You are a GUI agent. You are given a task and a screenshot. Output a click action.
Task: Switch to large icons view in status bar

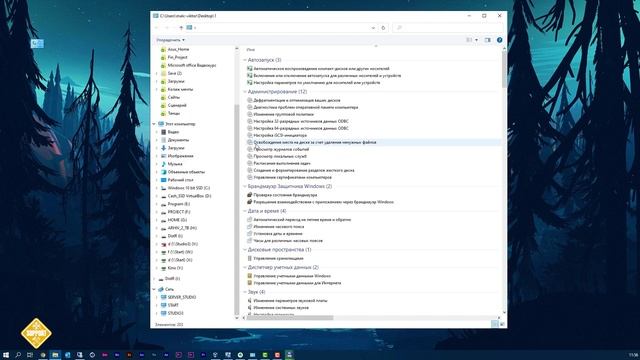coord(502,324)
